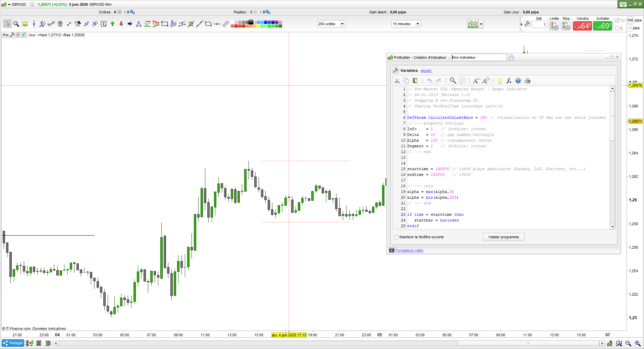The image size is (644, 349).
Task: Cut selected code in ProBuilder editor
Action: pyautogui.click(x=397, y=81)
